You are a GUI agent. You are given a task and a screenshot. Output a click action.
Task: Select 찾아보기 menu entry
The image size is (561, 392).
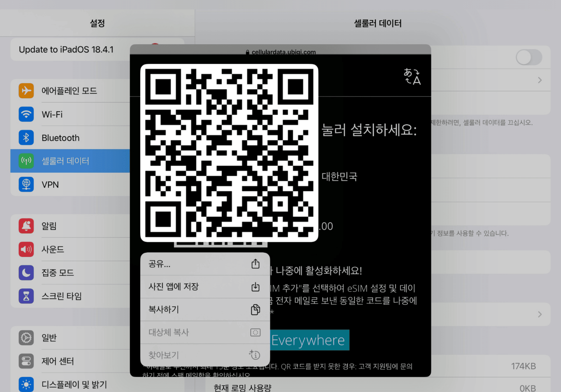[x=205, y=355]
